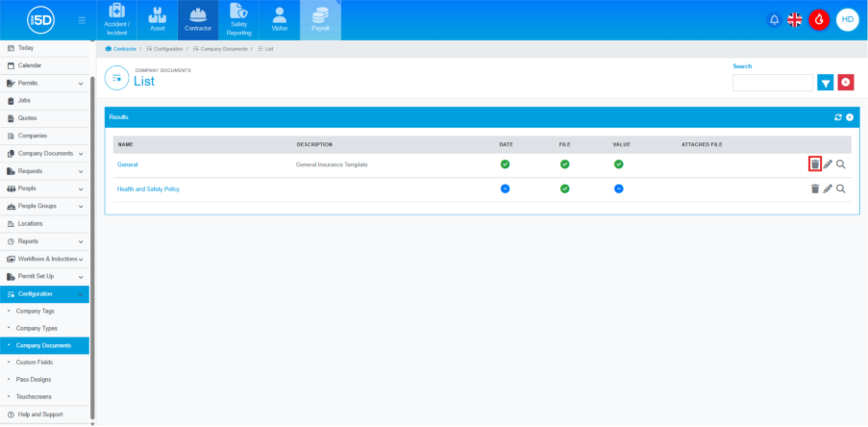This screenshot has height=427, width=868.
Task: Edit the Health and Safety Policy document
Action: click(x=828, y=188)
